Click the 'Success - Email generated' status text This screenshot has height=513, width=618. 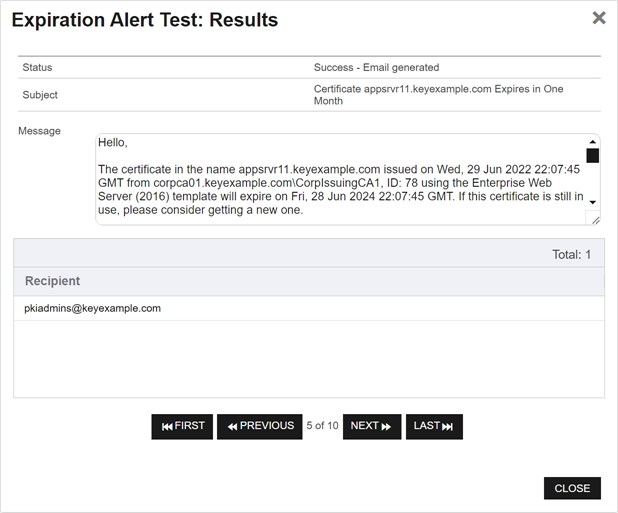tap(376, 67)
